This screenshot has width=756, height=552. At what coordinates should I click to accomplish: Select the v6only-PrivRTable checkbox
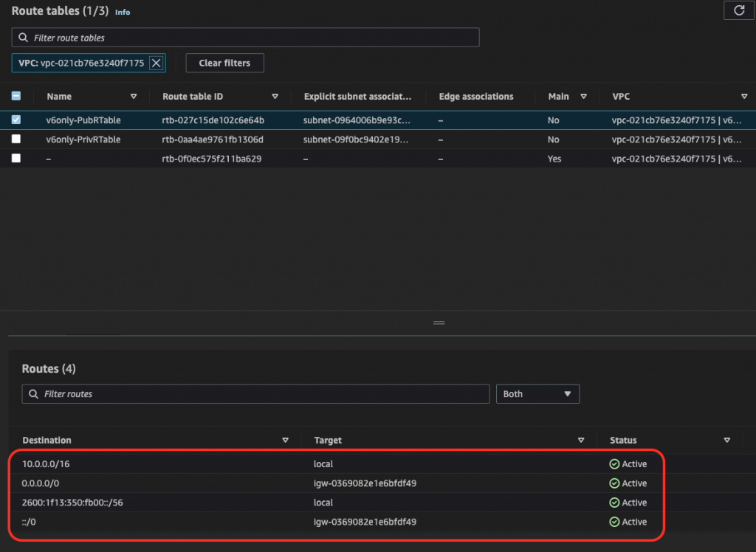(x=16, y=139)
